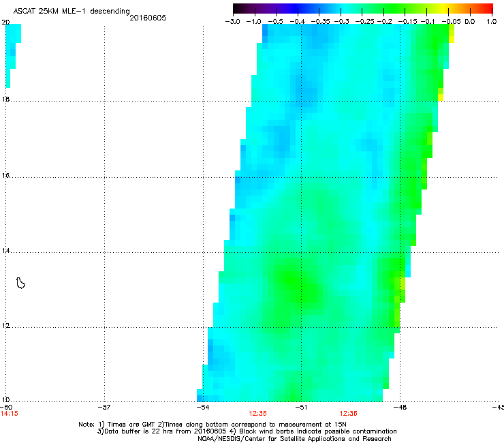Click the color bar legend
Image resolution: width=504 pixels, height=443 pixels.
point(363,9)
